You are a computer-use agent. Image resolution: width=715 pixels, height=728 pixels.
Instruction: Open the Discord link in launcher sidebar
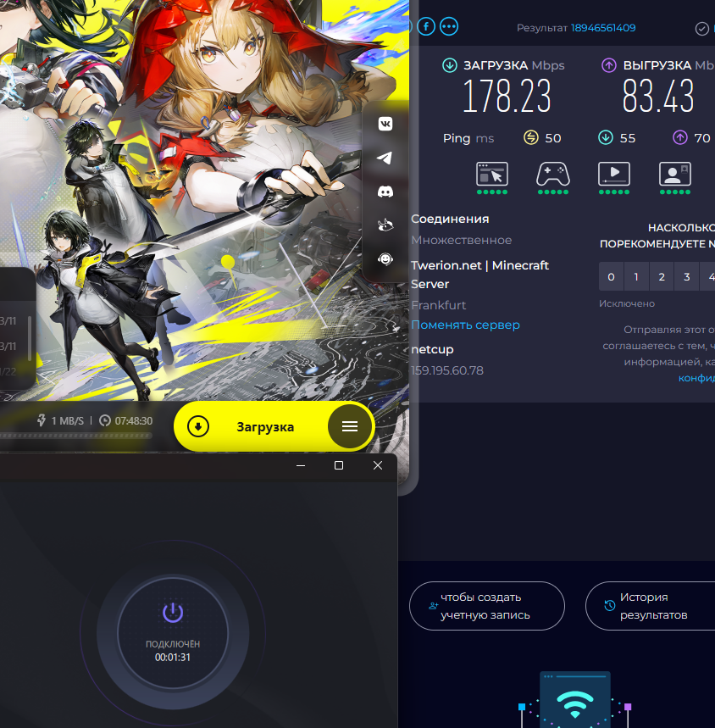click(x=385, y=192)
